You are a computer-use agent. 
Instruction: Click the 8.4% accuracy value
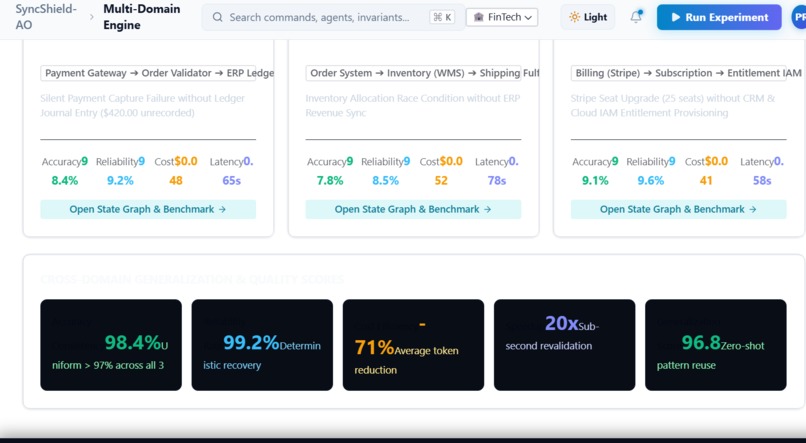[x=65, y=180]
